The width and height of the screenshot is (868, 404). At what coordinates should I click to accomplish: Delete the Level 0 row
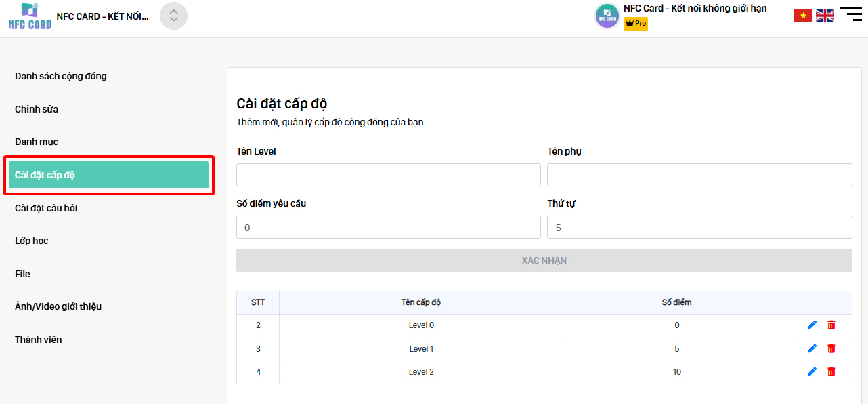pyautogui.click(x=831, y=325)
